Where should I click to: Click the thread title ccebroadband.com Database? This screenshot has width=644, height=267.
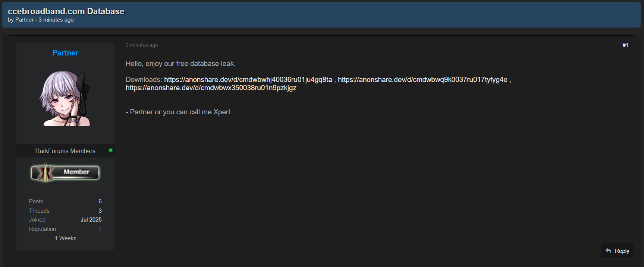point(66,11)
